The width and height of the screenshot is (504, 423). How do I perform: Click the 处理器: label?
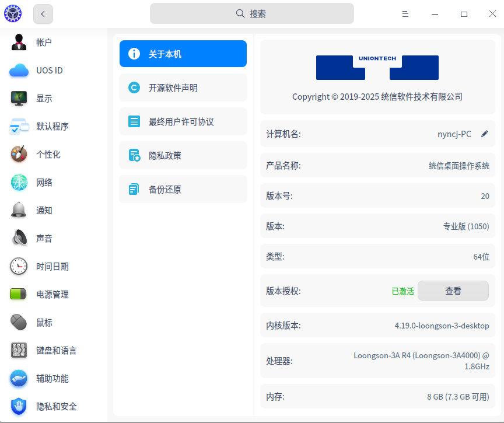(x=279, y=361)
